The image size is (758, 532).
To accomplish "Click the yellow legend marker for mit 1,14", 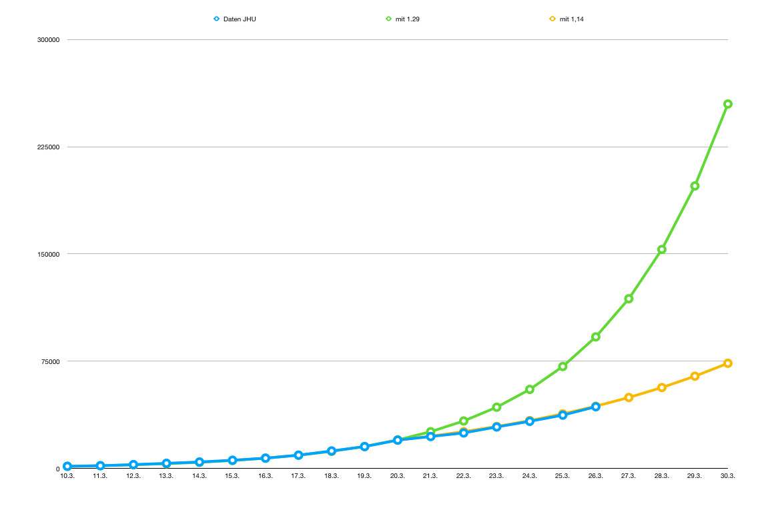I will (x=552, y=19).
